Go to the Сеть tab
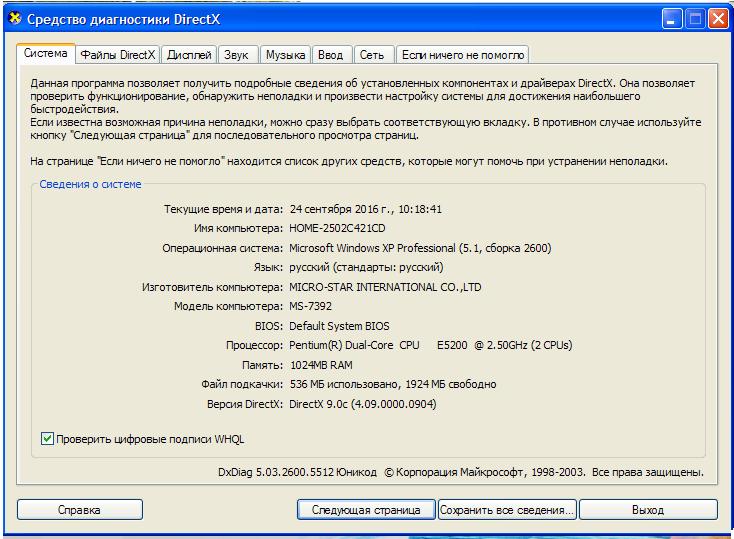Screen dimensions: 734x539 click(372, 55)
